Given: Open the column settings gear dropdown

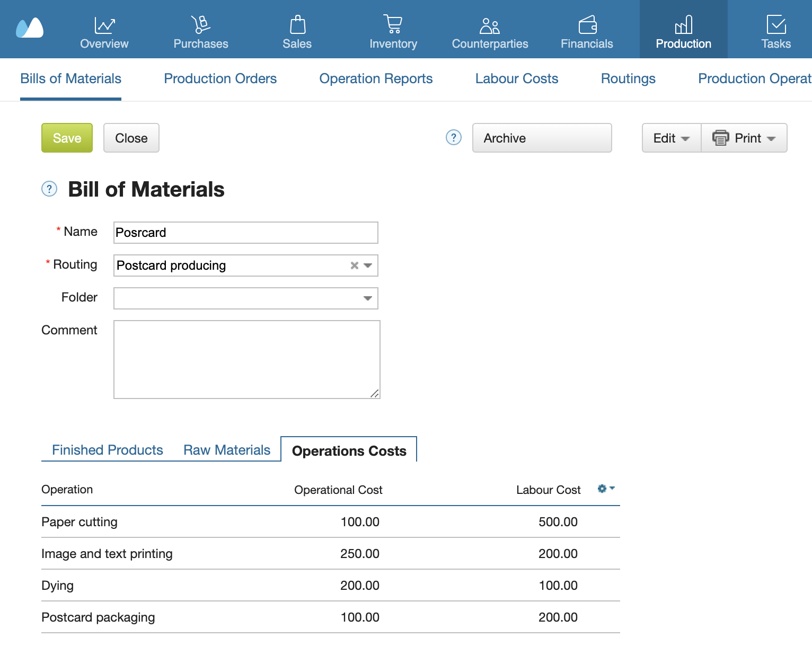Looking at the screenshot, I should [605, 489].
